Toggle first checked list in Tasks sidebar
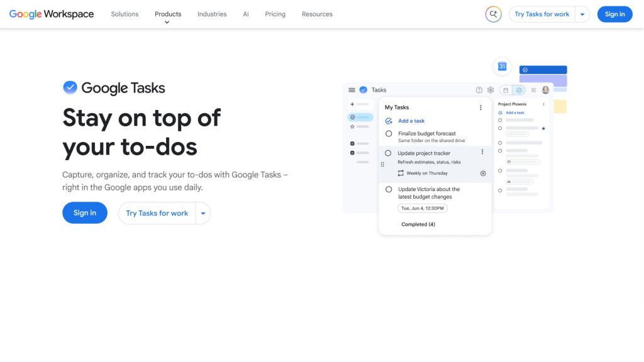Image resolution: width=644 pixels, height=362 pixels. tap(352, 144)
